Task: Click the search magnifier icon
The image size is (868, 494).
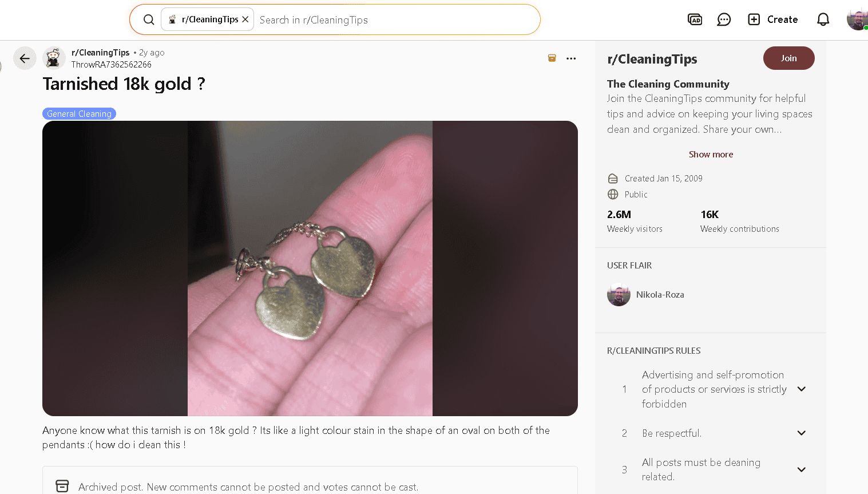Action: coord(149,19)
